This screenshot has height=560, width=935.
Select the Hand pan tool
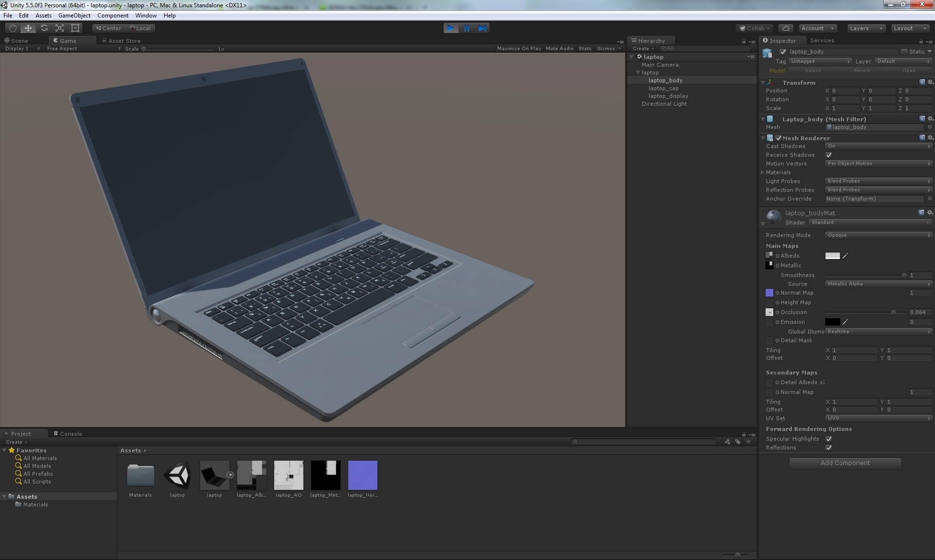12,28
